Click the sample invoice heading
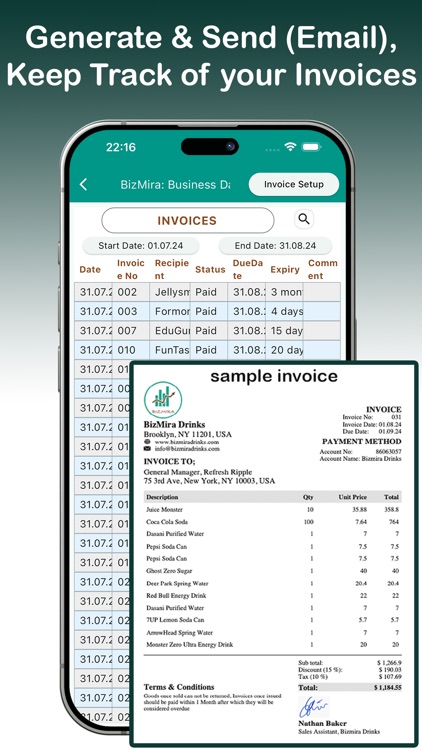This screenshot has width=422, height=750. (x=274, y=376)
